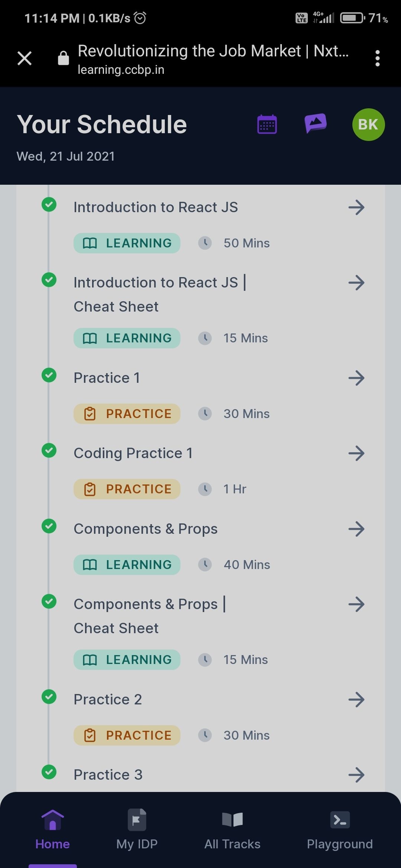The image size is (401, 868).
Task: Open the purple calendar icon
Action: [x=267, y=124]
